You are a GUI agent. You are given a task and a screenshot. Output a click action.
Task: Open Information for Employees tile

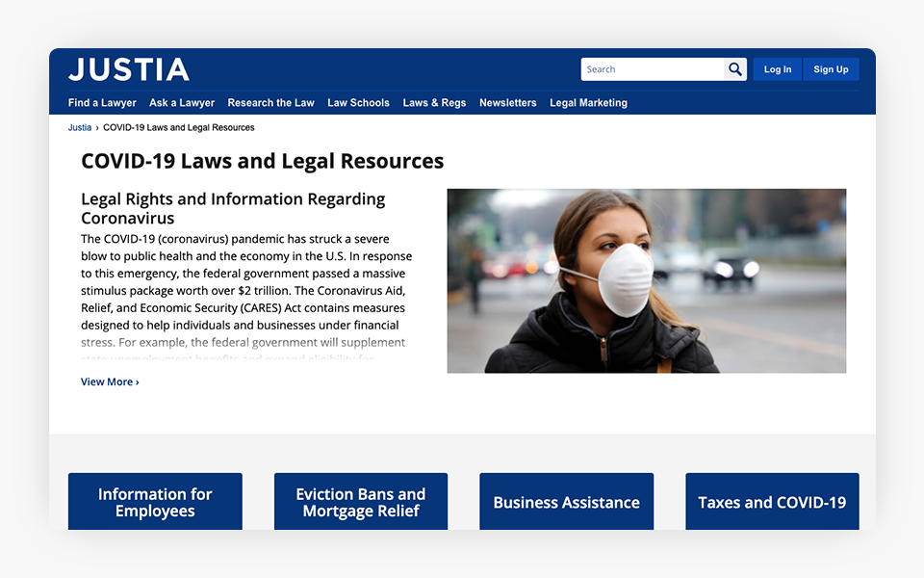[155, 502]
